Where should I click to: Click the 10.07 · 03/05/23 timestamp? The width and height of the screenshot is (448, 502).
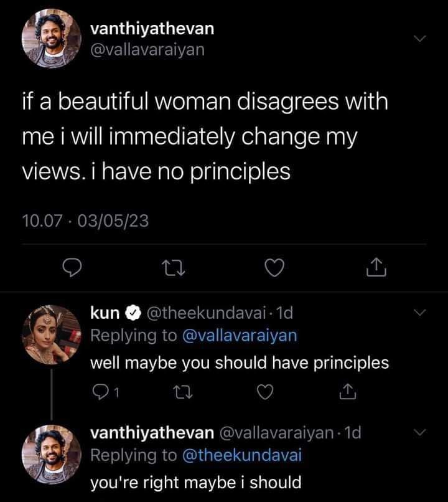(x=85, y=220)
